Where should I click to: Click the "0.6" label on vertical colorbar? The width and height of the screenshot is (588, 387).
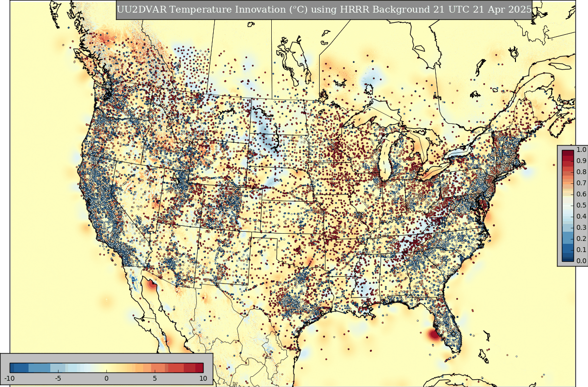point(582,194)
